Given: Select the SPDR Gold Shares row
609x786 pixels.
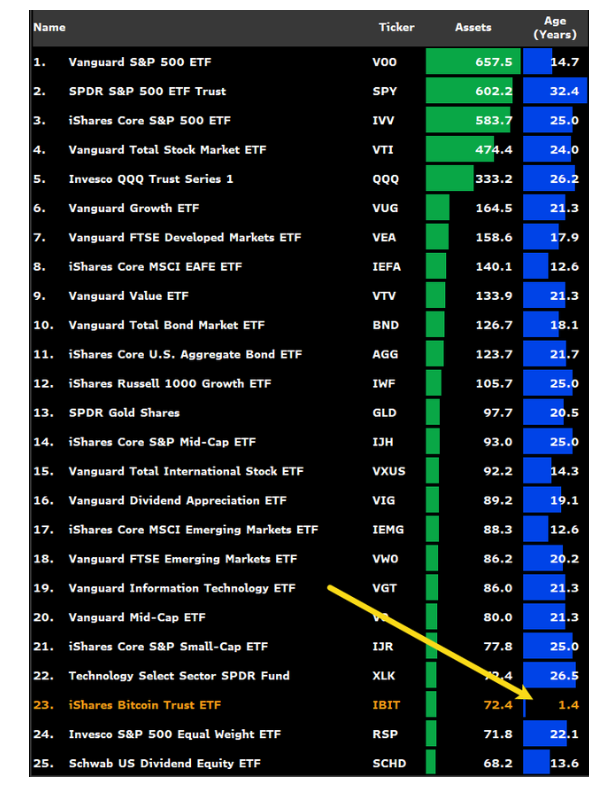Looking at the screenshot, I should 124,413.
